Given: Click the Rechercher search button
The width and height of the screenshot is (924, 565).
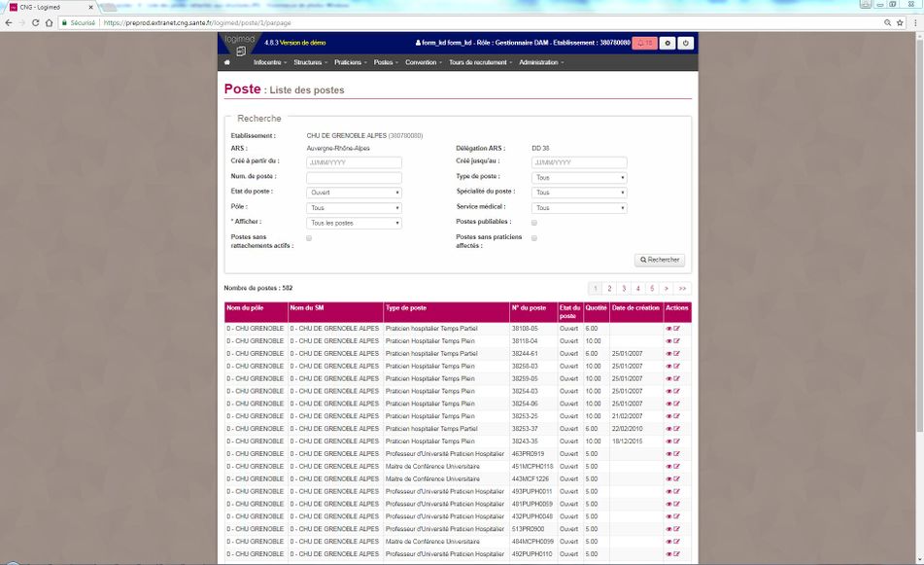Looking at the screenshot, I should 660,260.
